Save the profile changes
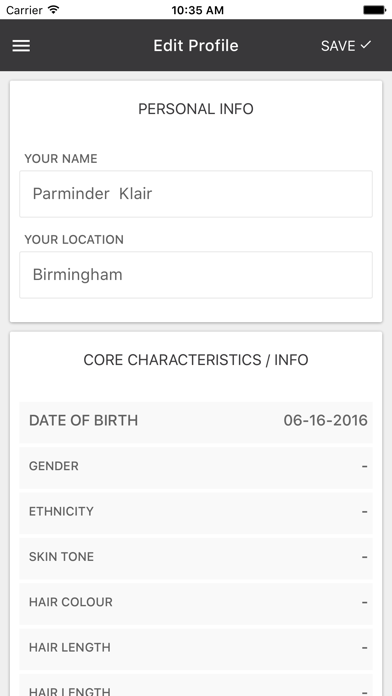This screenshot has height=696, width=392. tap(346, 46)
